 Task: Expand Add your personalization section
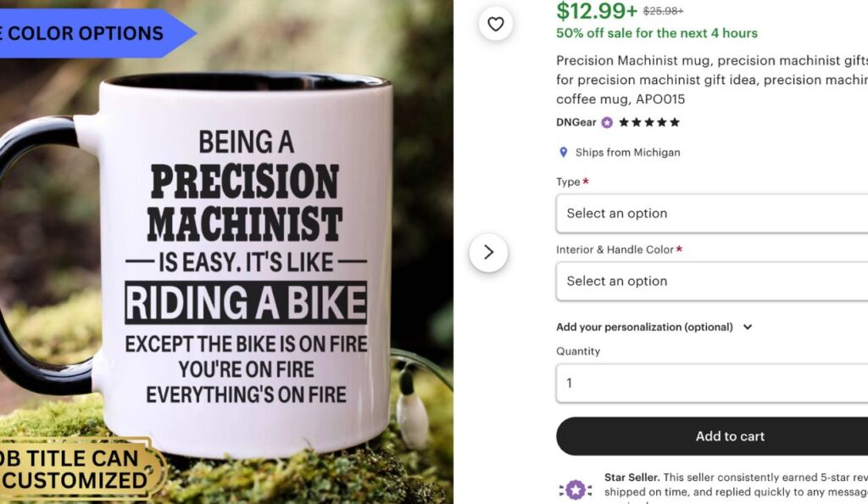pos(654,327)
